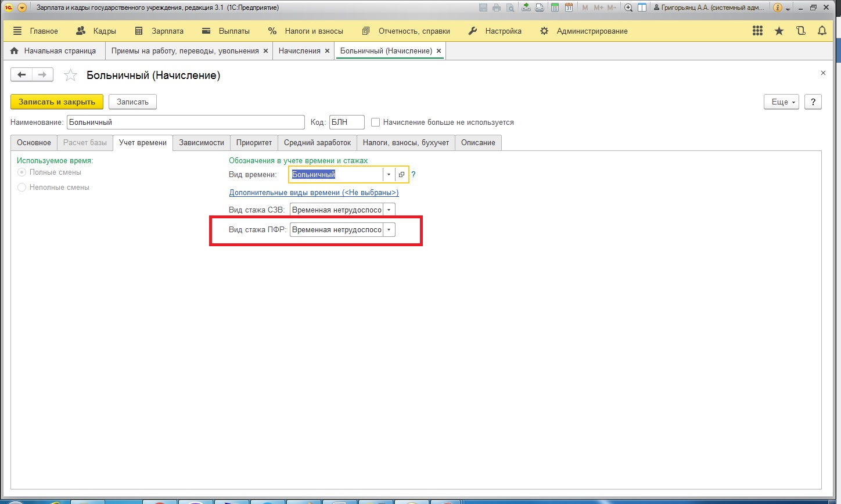The width and height of the screenshot is (841, 504).
Task: Add Больничный form to favorites star
Action: tap(70, 75)
